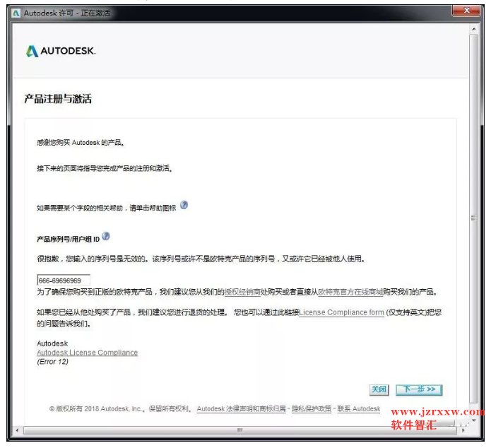The width and height of the screenshot is (491, 448).
Task: Click the (Error 12) text
Action: (52, 362)
